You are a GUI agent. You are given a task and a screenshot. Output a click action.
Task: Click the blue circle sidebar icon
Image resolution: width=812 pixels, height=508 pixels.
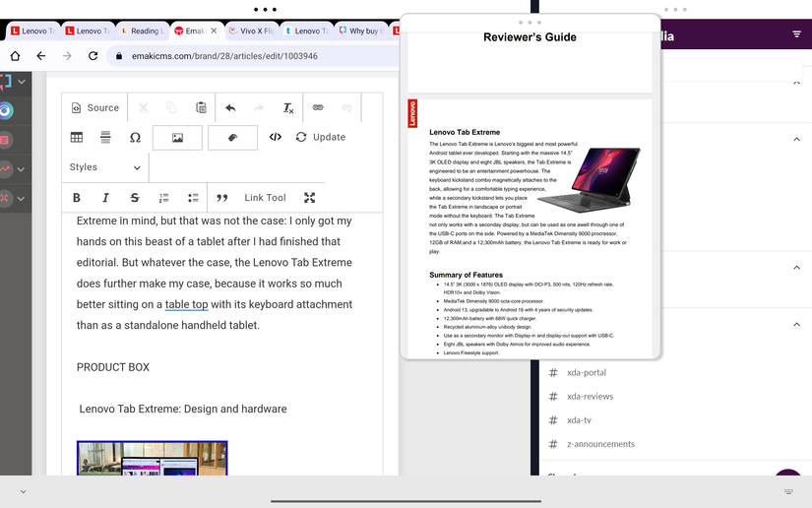coord(6,111)
